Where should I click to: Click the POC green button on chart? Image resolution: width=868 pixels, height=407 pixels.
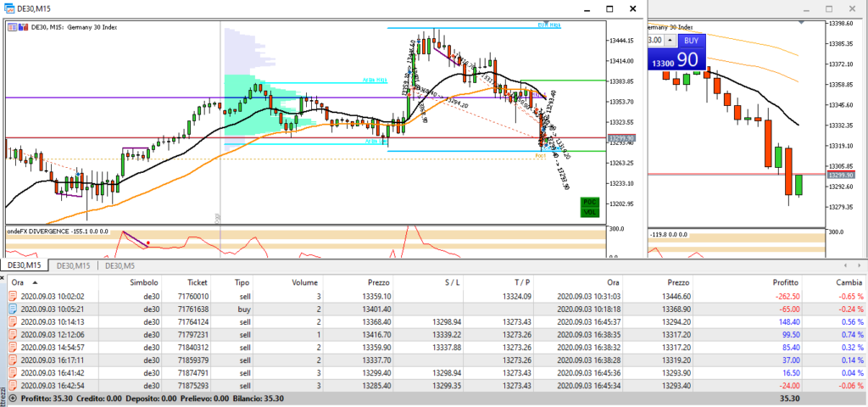click(590, 203)
